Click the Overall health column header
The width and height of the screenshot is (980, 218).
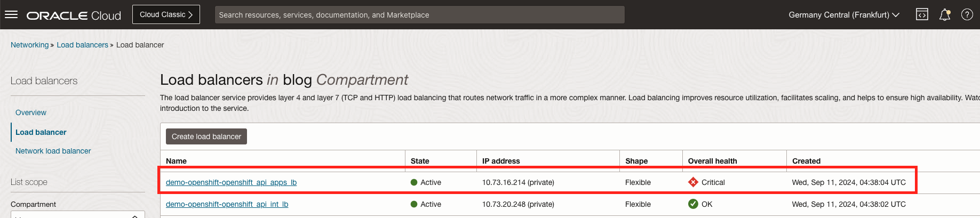(712, 161)
